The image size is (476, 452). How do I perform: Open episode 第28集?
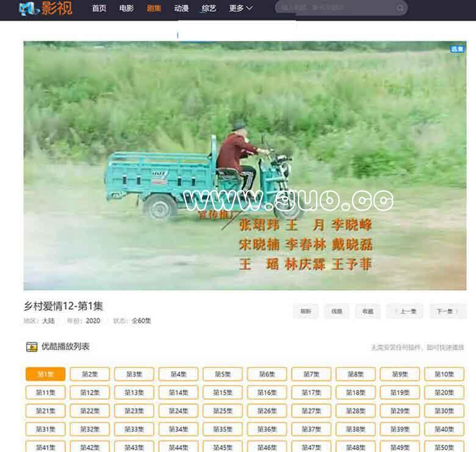coord(356,410)
